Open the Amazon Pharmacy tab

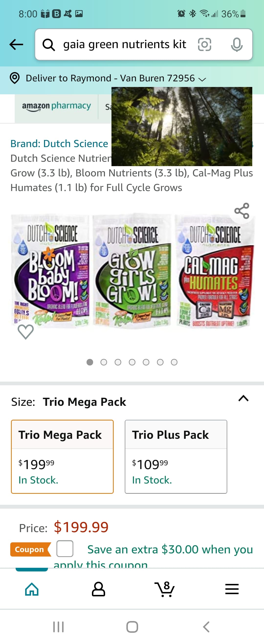56,106
